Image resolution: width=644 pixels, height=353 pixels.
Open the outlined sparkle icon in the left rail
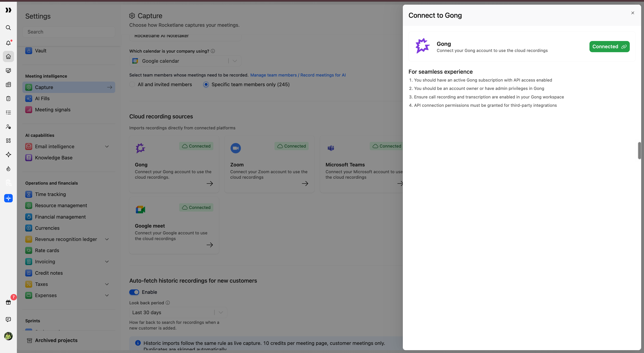coord(8,155)
